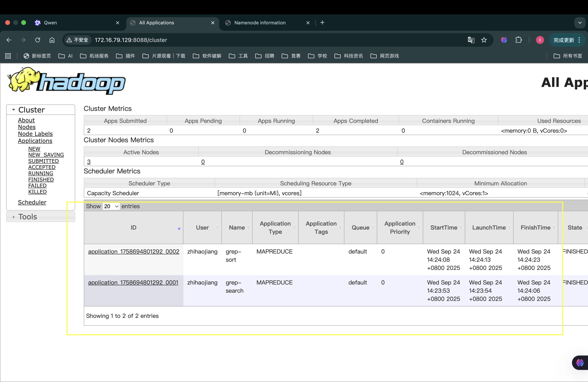Open the 软件破解 bookmarks folder
588x382 pixels.
(207, 56)
